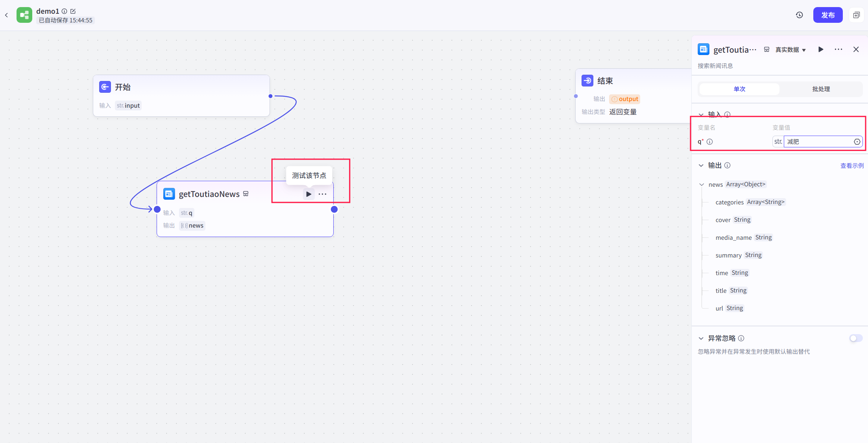Switch to the 单次 tab
The image size is (868, 443).
(x=739, y=89)
